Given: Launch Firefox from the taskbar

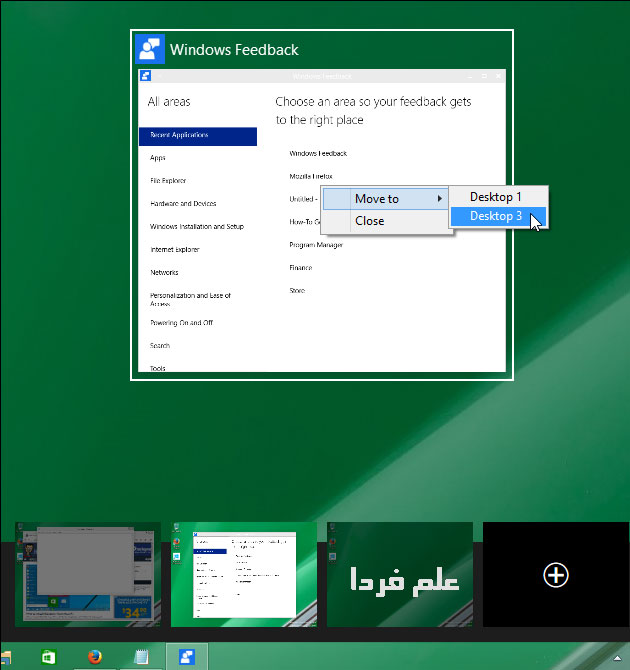Looking at the screenshot, I should (x=95, y=657).
